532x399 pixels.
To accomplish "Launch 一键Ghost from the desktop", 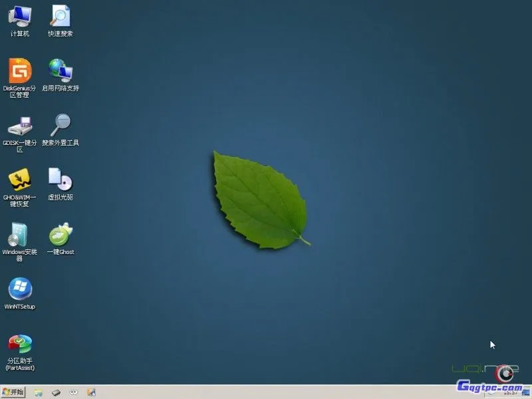I will point(62,236).
